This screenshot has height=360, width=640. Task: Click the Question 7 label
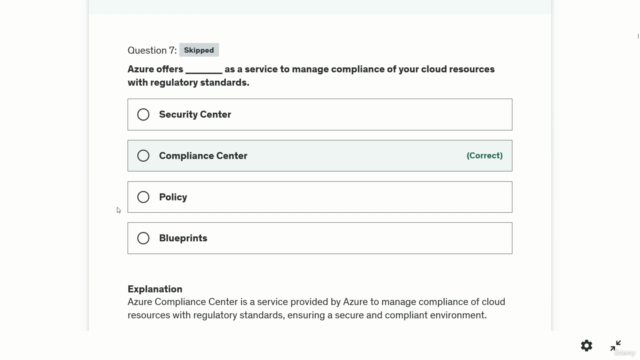coord(152,50)
